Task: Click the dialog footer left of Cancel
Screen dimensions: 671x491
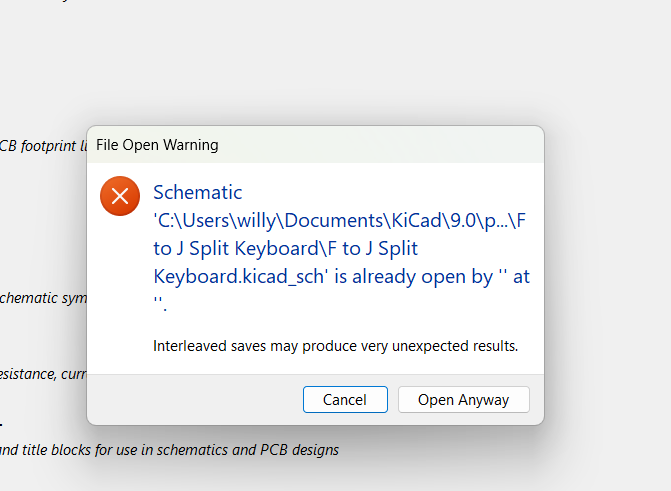Action: click(x=190, y=400)
